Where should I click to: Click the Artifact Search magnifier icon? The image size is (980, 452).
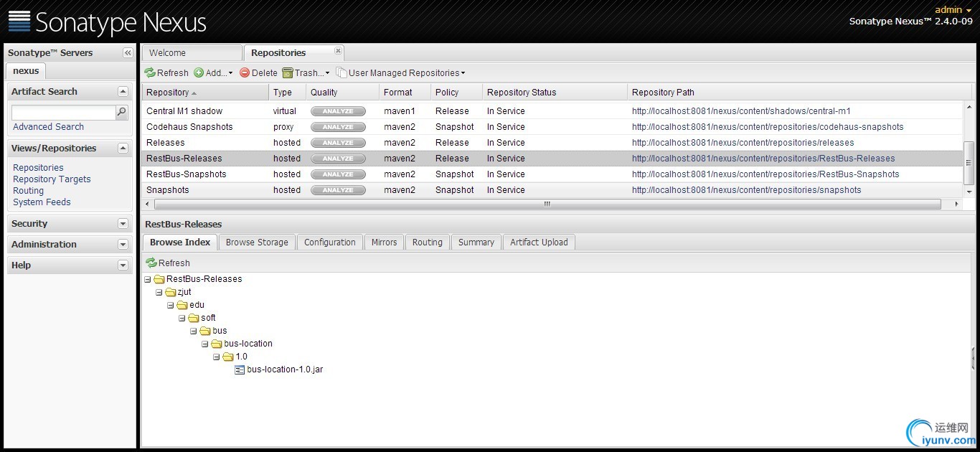(x=121, y=112)
